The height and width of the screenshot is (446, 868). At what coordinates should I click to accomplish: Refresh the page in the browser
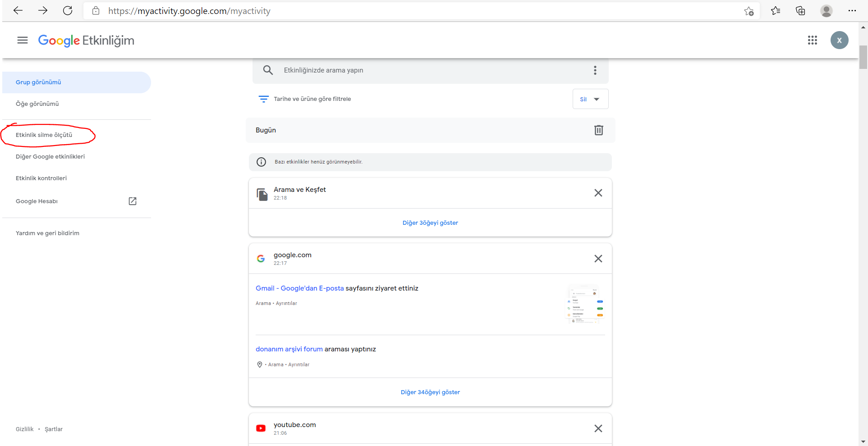[68, 11]
